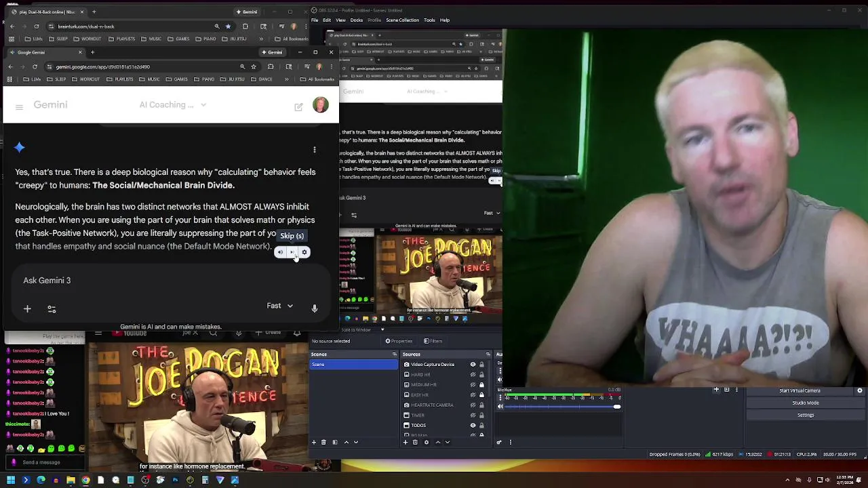Show the MEDIUM HR source with its eye
The height and width of the screenshot is (488, 868).
point(473,385)
